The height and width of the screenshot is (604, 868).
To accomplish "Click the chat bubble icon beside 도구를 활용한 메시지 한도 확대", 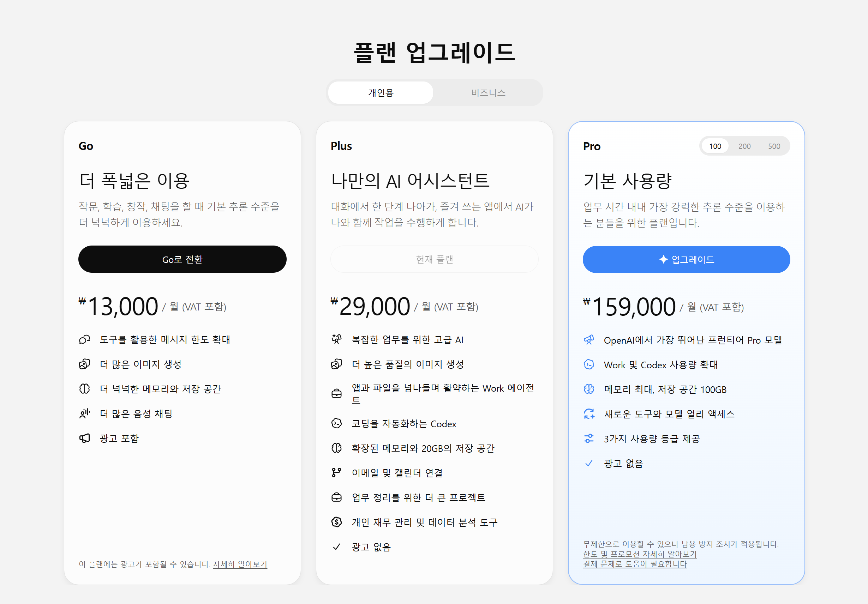I will (x=84, y=340).
